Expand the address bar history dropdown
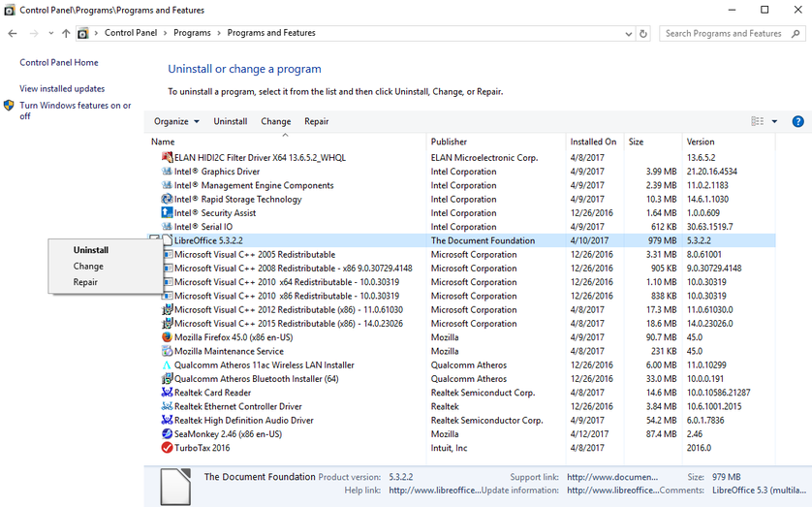 (628, 34)
